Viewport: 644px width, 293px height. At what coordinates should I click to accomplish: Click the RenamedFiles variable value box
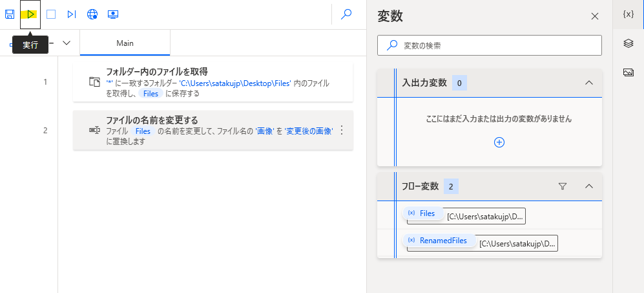click(x=518, y=244)
